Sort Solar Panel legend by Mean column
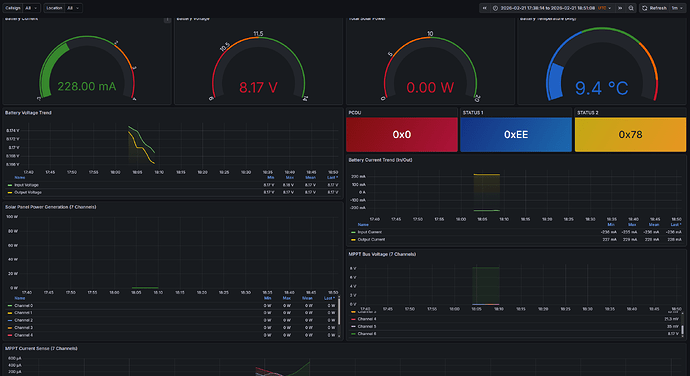 307,298
